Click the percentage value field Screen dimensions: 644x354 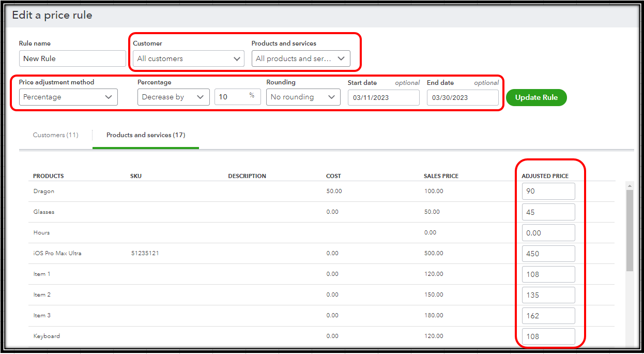pos(233,97)
